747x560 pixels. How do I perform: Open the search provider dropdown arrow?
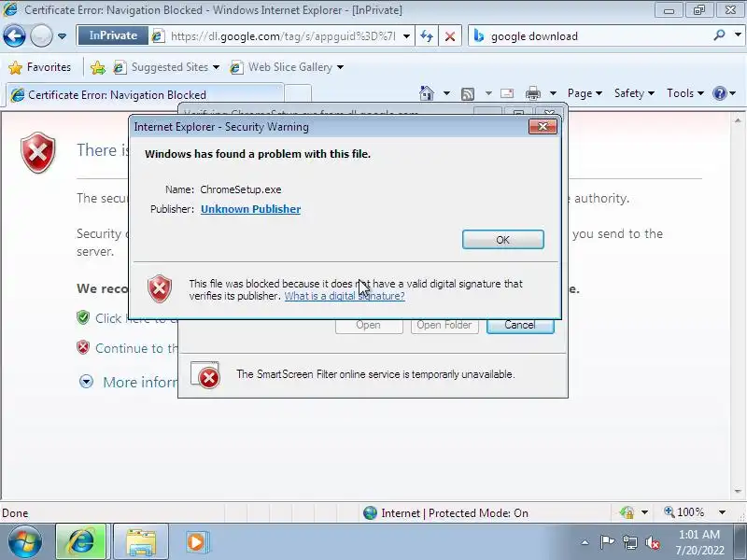click(738, 35)
